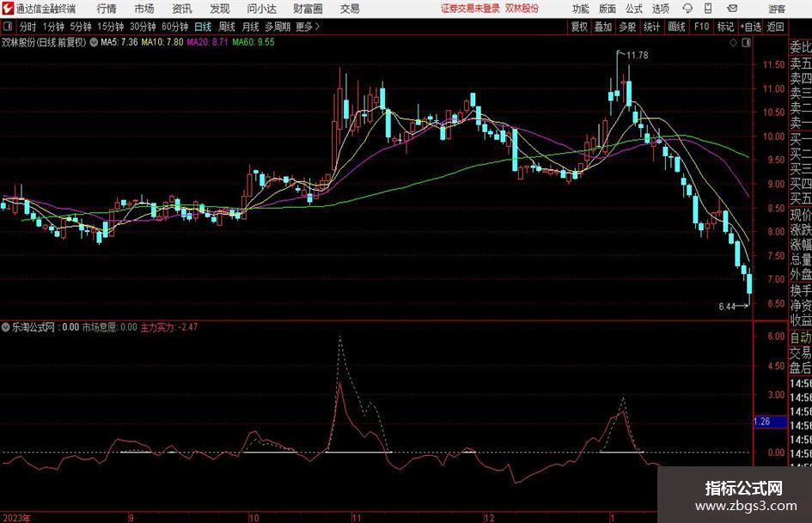Click the month 11 time axis marker
812x523 pixels.
click(x=357, y=518)
